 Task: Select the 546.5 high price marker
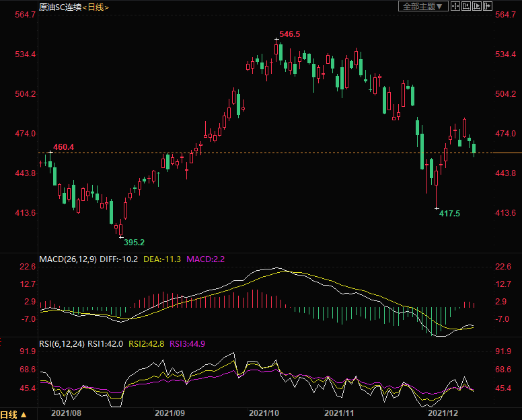pos(289,34)
